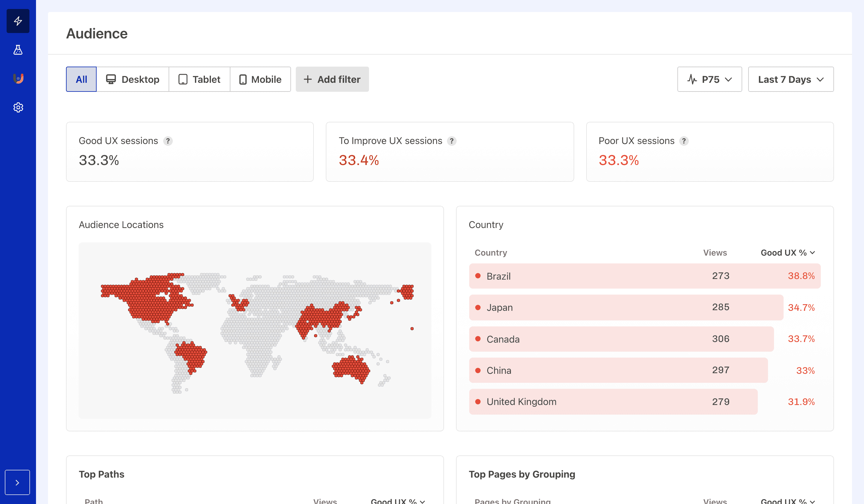Click the help icon beside Good UX sessions
The image size is (864, 504).
click(168, 141)
